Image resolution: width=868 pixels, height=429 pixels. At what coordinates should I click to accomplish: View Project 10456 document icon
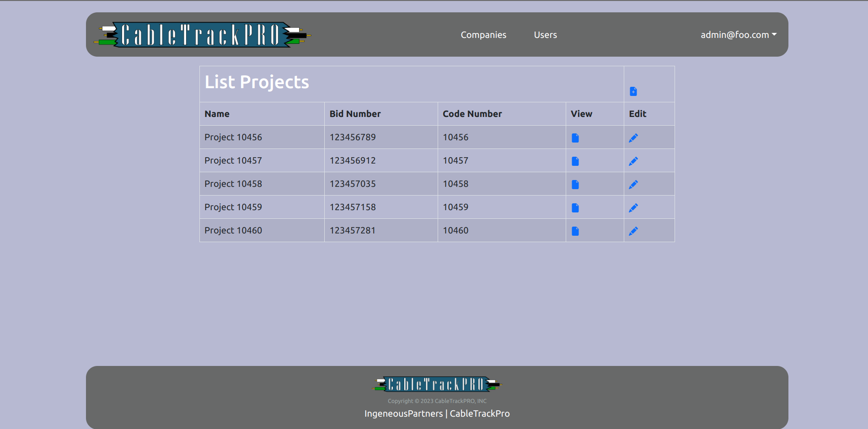click(575, 138)
